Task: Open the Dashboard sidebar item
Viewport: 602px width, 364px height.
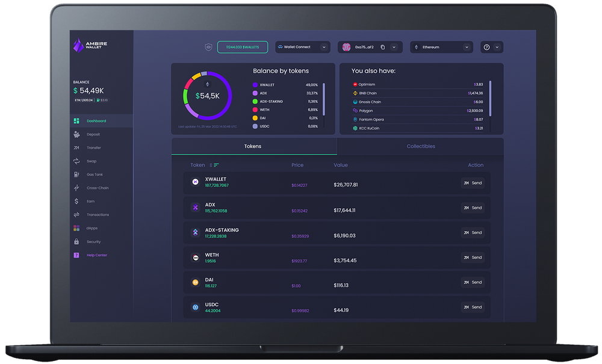Action: (101, 121)
